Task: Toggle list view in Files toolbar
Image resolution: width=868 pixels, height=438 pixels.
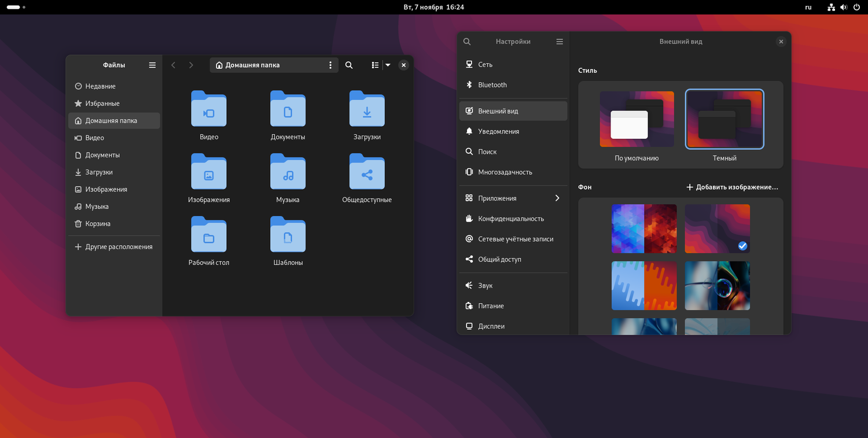Action: coord(375,65)
